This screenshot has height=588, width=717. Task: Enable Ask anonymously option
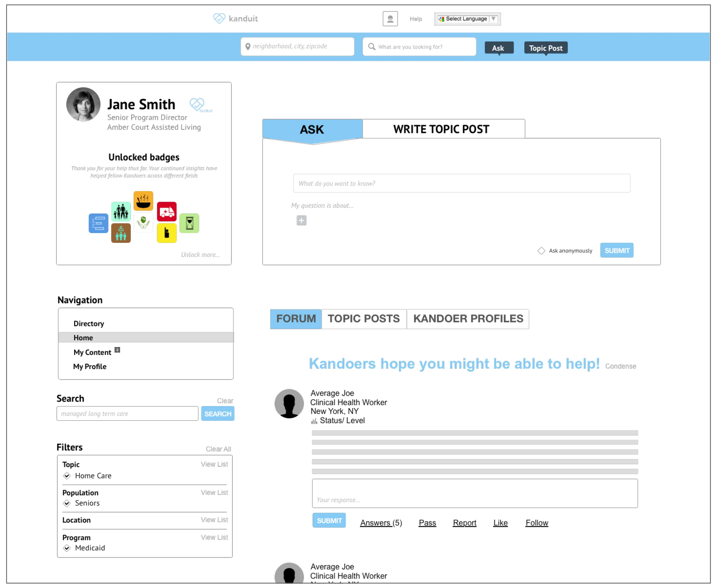click(541, 251)
